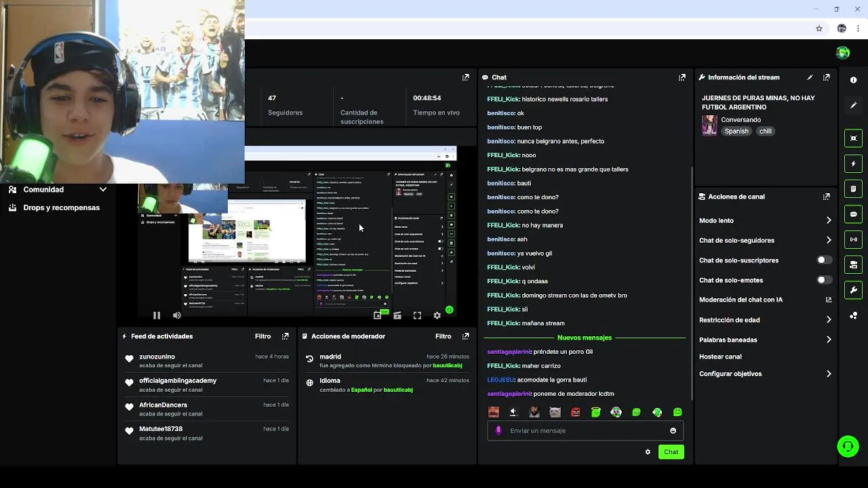The height and width of the screenshot is (488, 868).
Task: Click the picture-in-picture player icon
Action: 377,315
